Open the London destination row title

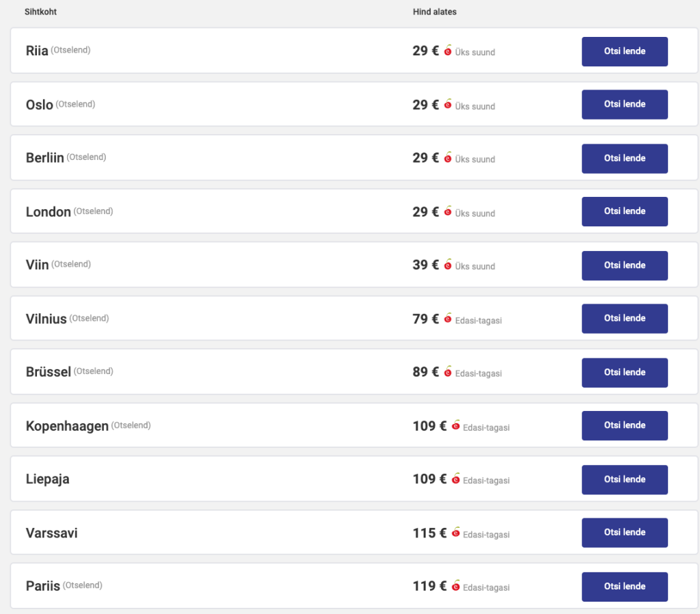(49, 212)
